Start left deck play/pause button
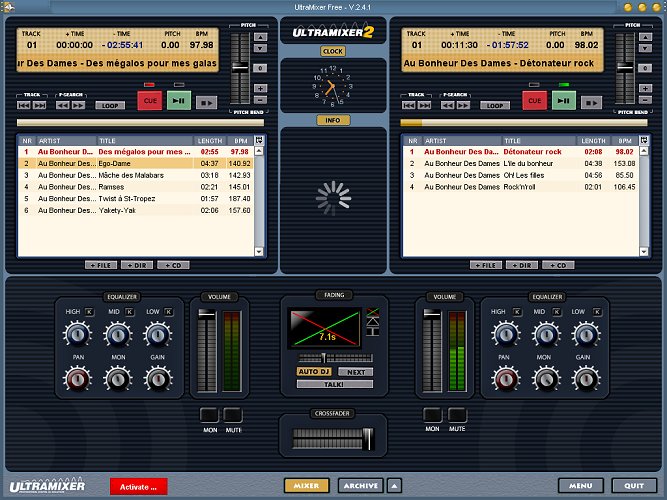Screen dimensions: 667x500 [179, 101]
